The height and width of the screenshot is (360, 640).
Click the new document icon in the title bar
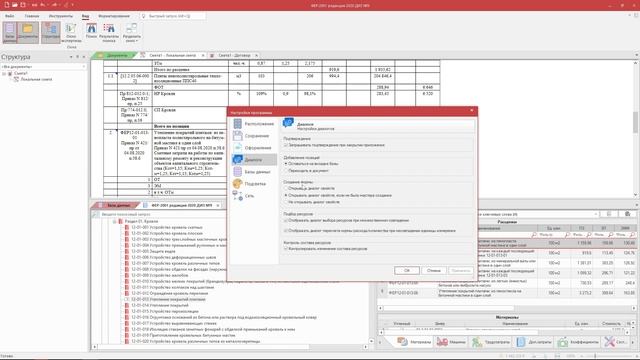(7, 5)
